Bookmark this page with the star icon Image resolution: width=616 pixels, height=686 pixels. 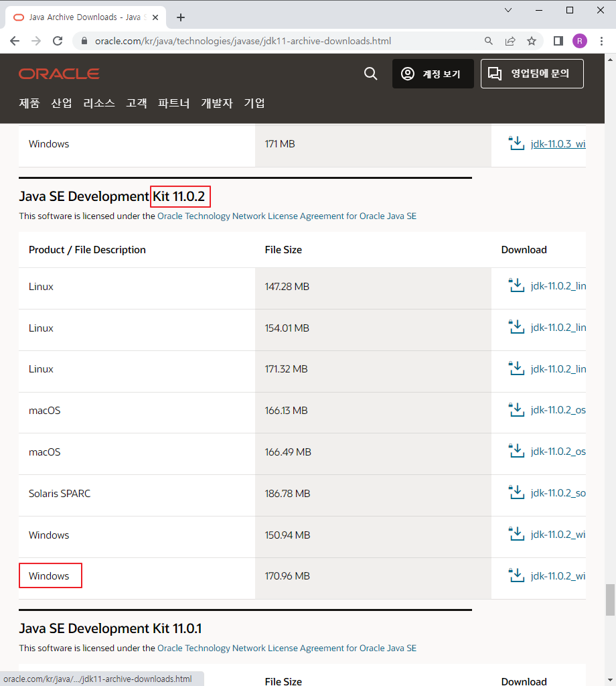(532, 41)
